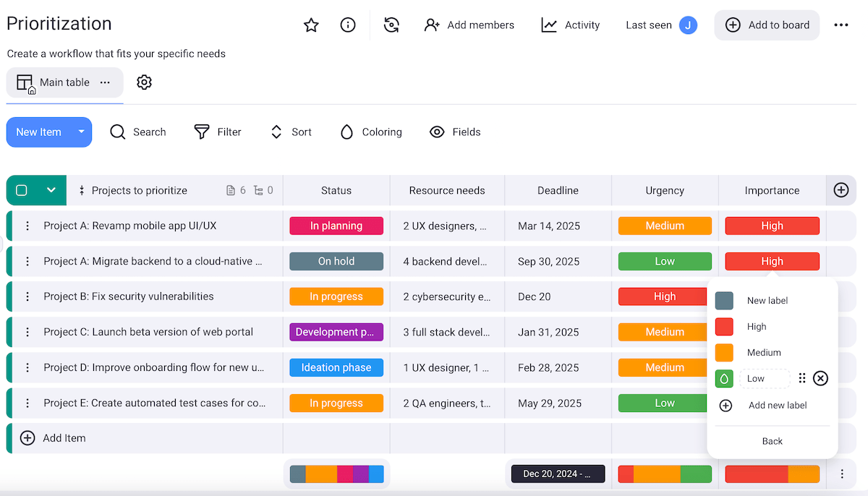
Task: Click the Add to board button
Action: point(767,25)
